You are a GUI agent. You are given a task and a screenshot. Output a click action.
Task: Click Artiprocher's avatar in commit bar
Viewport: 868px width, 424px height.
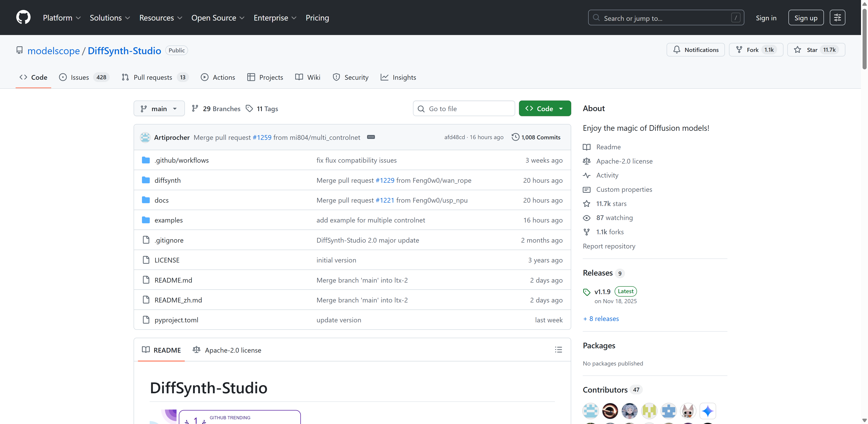(145, 137)
